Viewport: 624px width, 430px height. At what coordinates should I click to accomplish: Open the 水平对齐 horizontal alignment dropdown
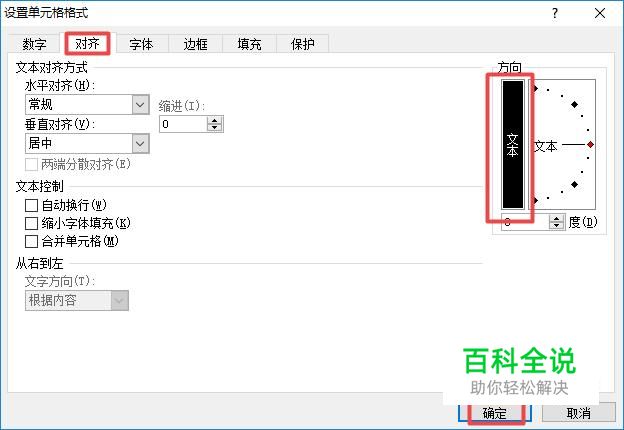pos(87,105)
